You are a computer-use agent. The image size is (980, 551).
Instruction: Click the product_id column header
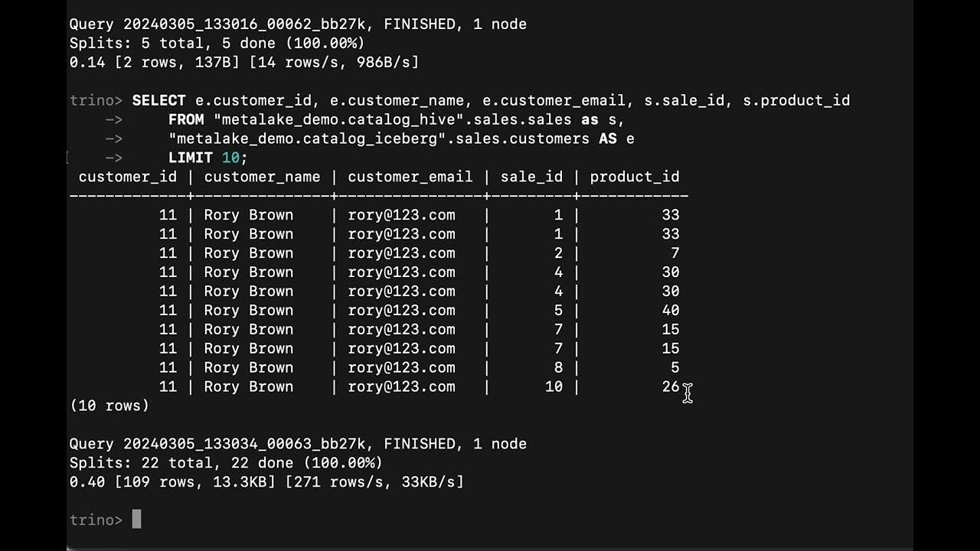(x=634, y=177)
